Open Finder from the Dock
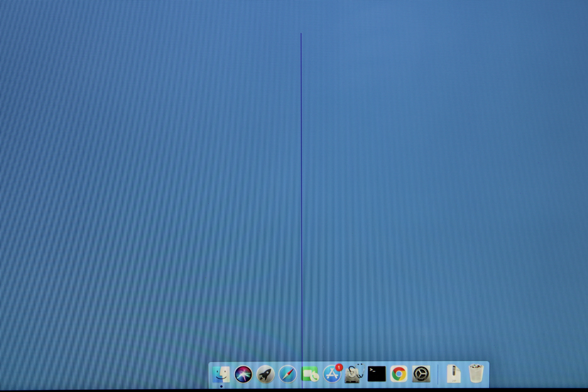The image size is (588, 392). 221,374
